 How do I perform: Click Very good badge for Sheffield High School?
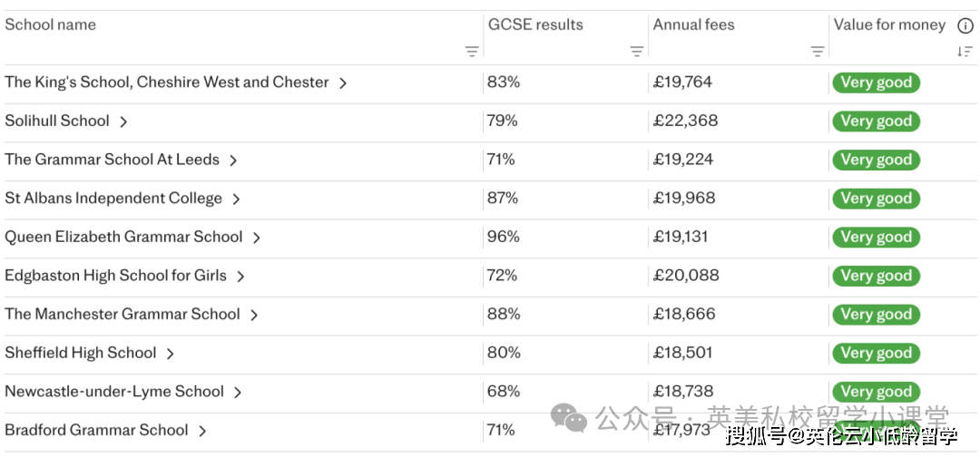coord(876,354)
